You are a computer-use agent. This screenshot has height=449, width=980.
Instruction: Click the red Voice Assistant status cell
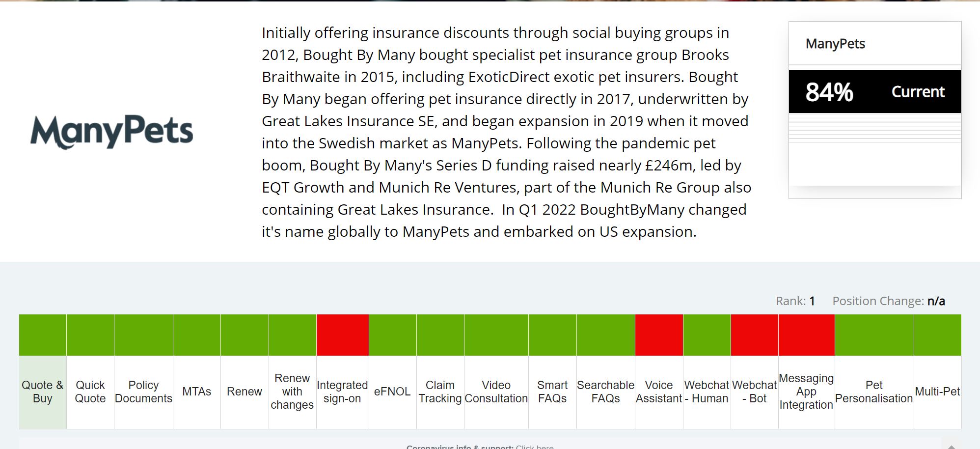point(658,335)
